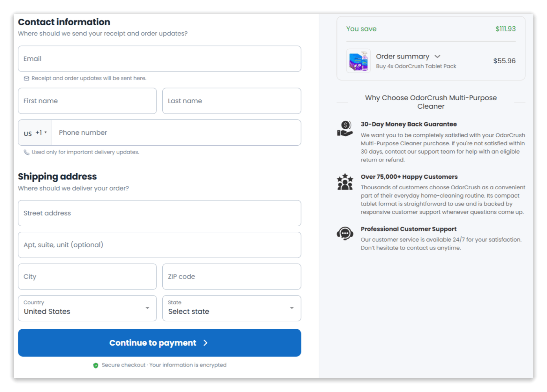Click the customer support headset icon
The height and width of the screenshot is (392, 547).
coord(345,234)
